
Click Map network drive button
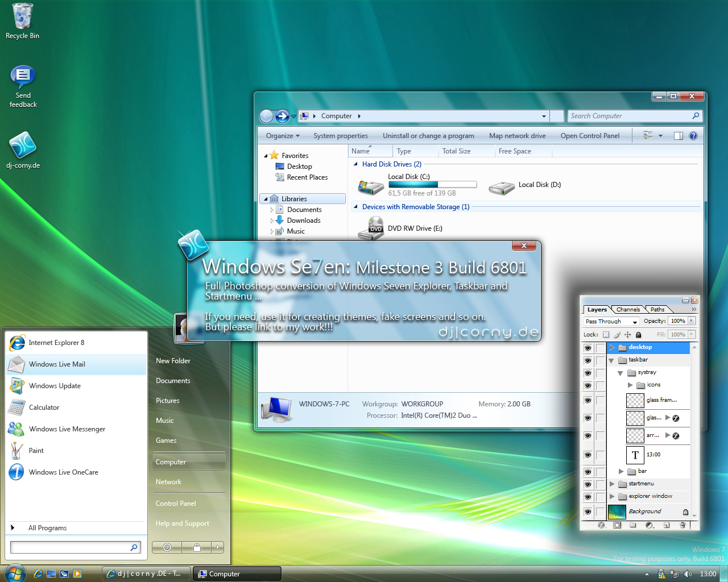518,136
